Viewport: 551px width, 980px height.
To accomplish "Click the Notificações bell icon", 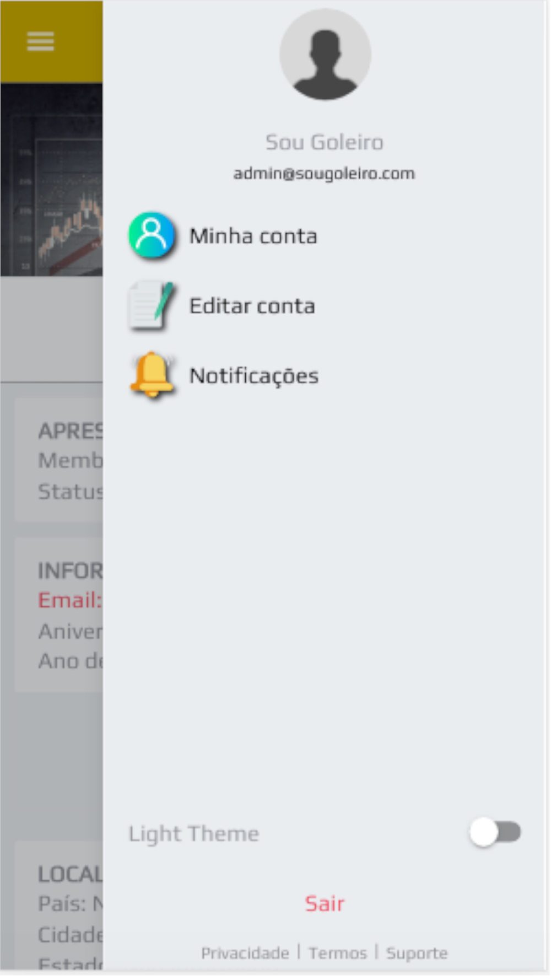I will tap(152, 375).
